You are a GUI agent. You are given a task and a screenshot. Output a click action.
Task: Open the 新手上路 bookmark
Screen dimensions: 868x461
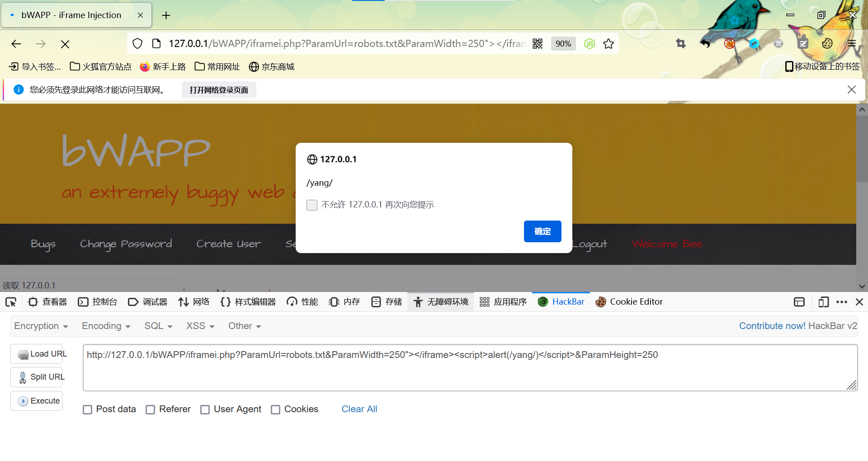coord(163,66)
